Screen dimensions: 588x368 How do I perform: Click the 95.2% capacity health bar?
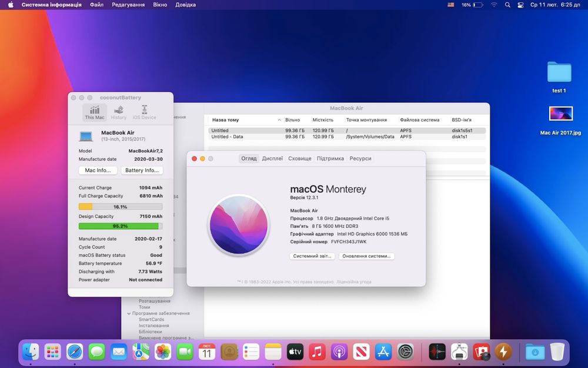[121, 226]
